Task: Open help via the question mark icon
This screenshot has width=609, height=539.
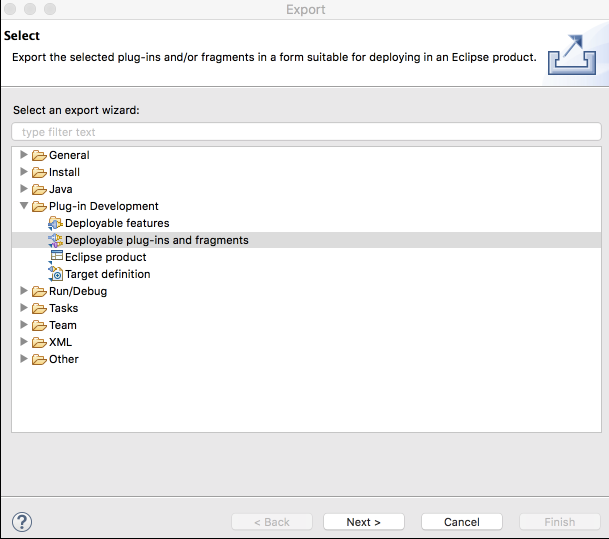Action: (22, 522)
